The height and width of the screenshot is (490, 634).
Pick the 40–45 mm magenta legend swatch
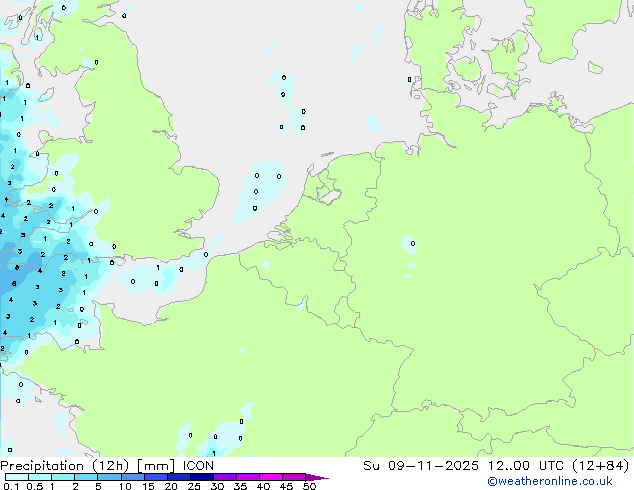(x=271, y=477)
